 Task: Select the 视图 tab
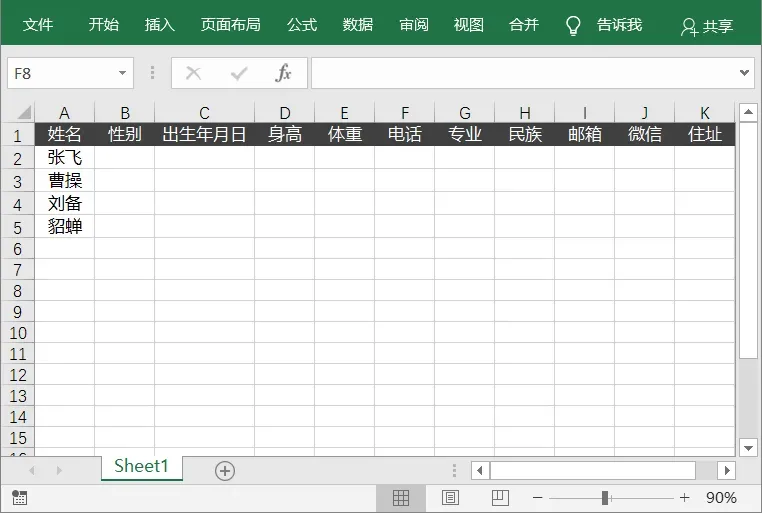tap(468, 25)
